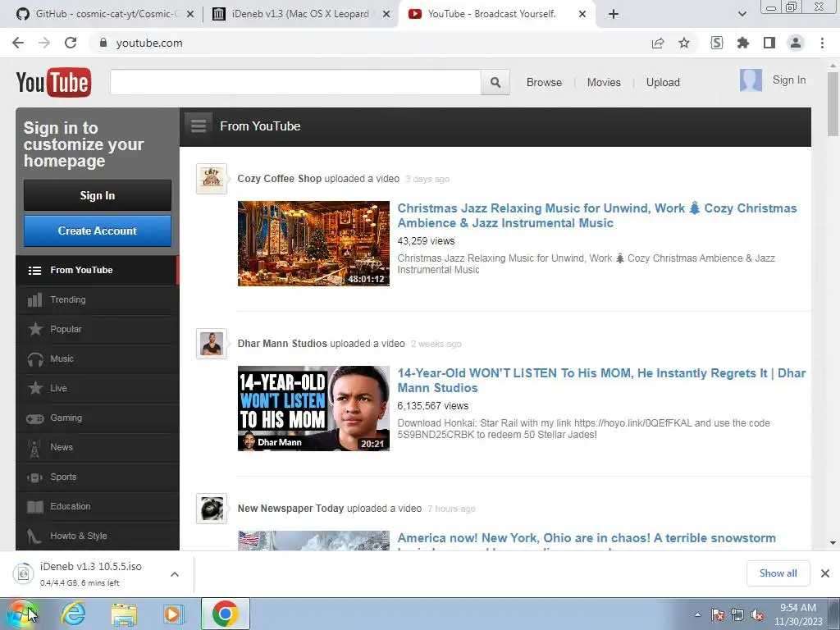
Task: Click the Popular star icon
Action: pos(35,329)
